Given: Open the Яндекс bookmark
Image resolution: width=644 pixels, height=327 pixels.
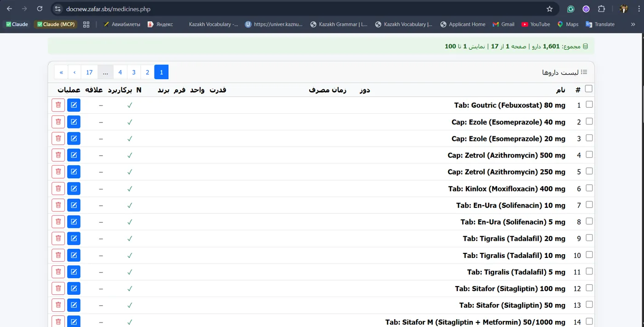Looking at the screenshot, I should pos(160,24).
